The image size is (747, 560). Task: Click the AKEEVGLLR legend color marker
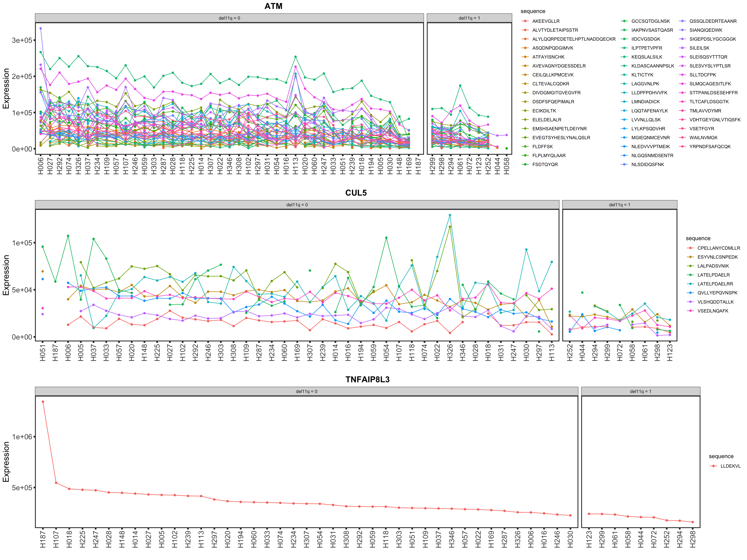click(525, 21)
